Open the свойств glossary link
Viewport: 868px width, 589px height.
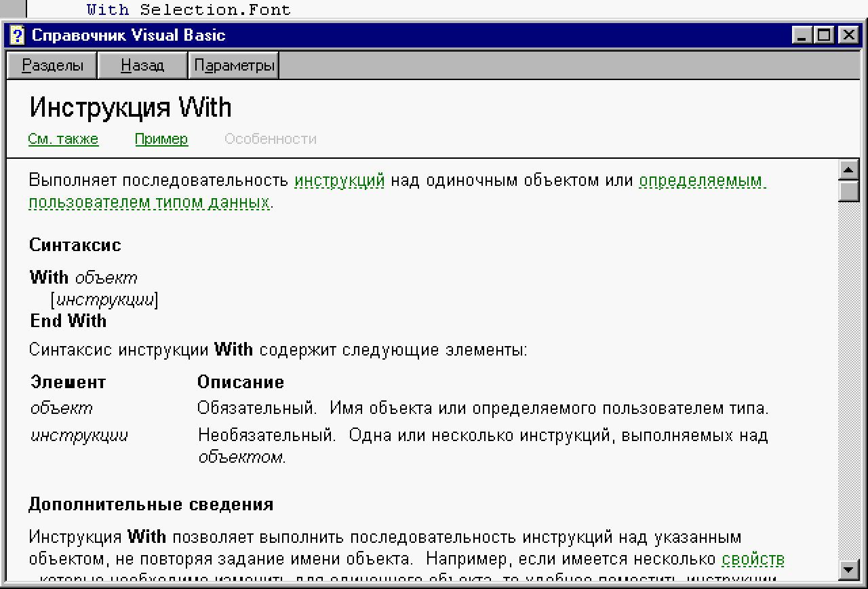point(753,560)
